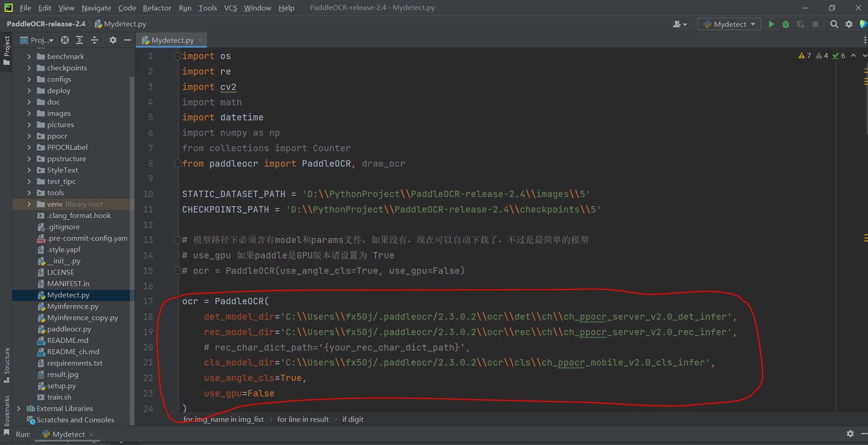Open project panel options gear
The height and width of the screenshot is (445, 868).
113,40
